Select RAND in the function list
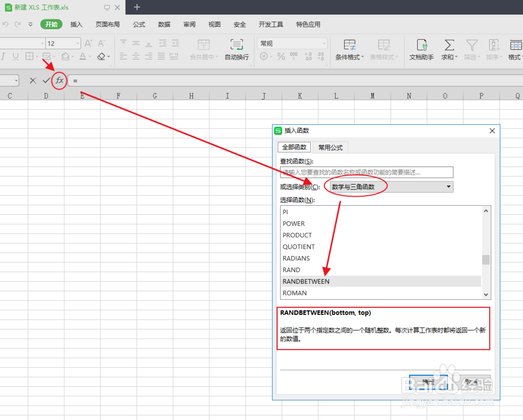Viewport: 523px width, 420px height. point(381,270)
